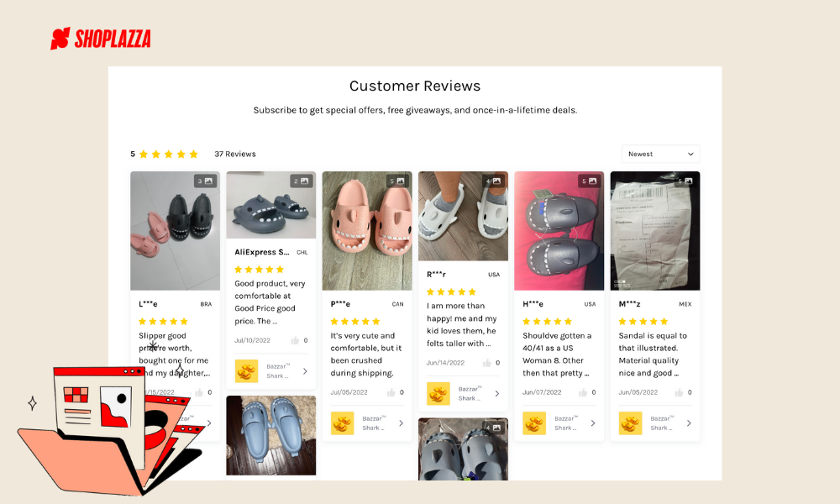The image size is (840, 504).
Task: Open the Newest sort dropdown
Action: coord(661,154)
